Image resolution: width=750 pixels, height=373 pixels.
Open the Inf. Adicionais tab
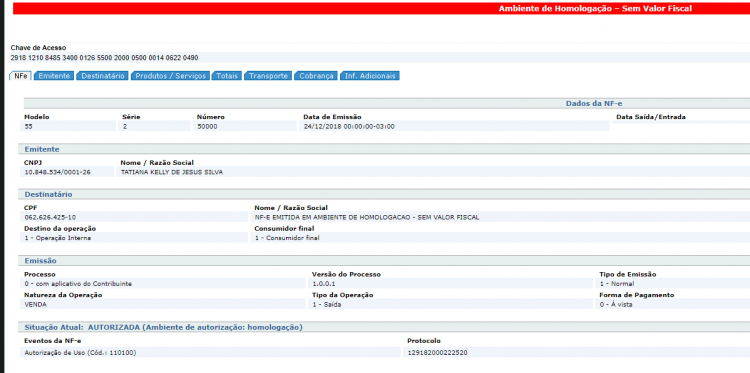click(x=370, y=76)
